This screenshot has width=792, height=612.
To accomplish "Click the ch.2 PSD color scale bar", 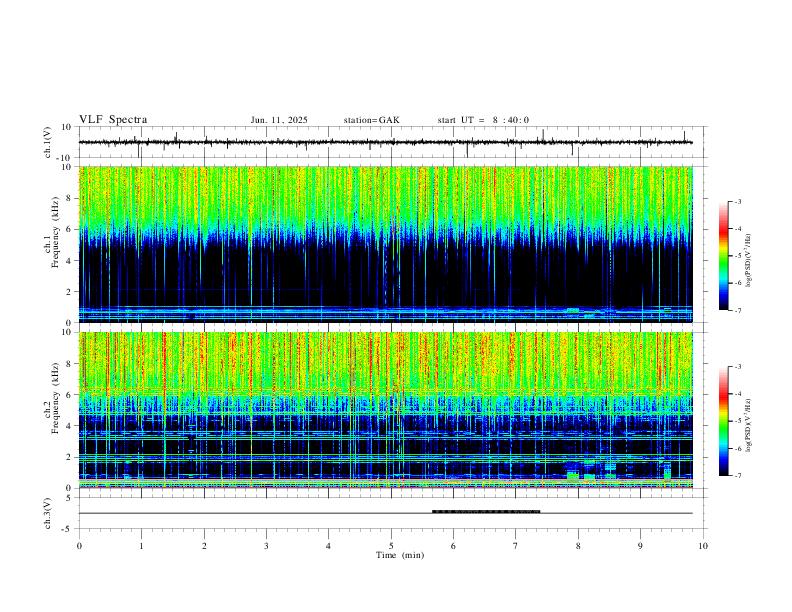I will click(723, 421).
